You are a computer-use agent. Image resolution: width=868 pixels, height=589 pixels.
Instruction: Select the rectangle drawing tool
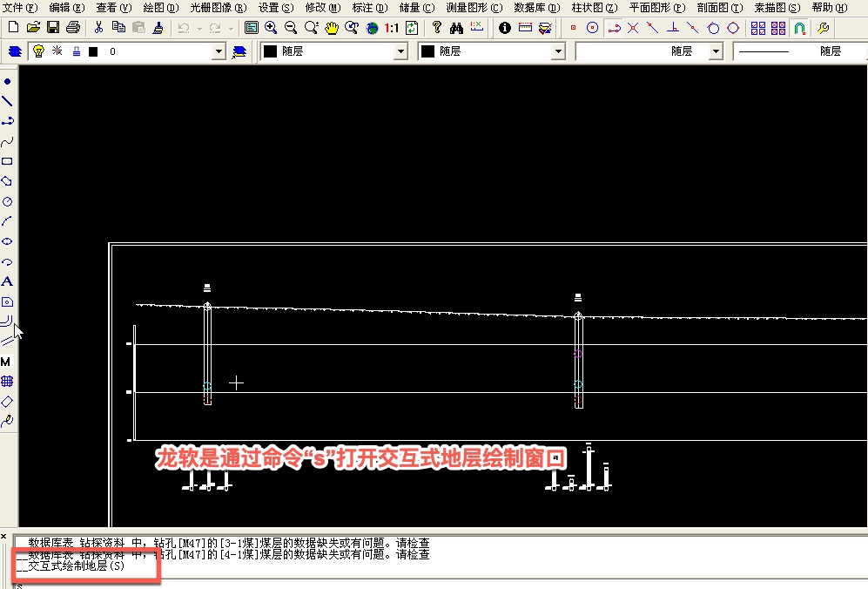tap(7, 161)
